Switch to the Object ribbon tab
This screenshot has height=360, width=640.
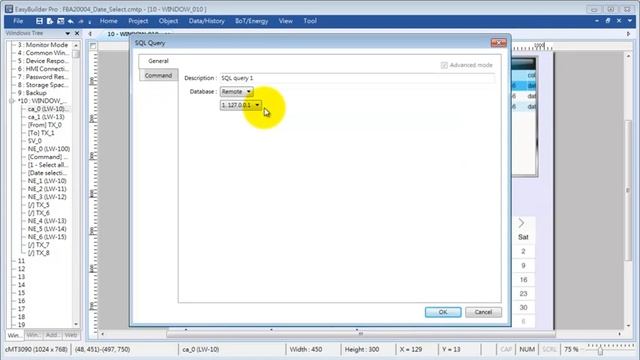tap(168, 21)
